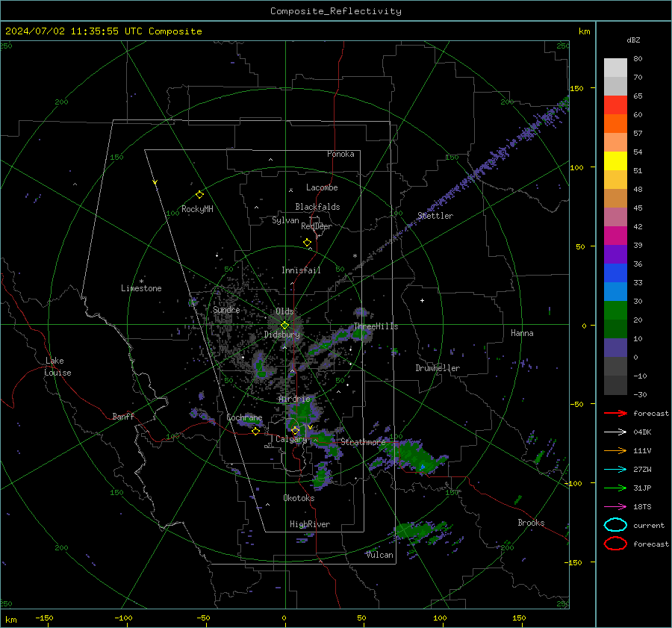Click the RedDeer city label
The height and width of the screenshot is (628, 672).
pyautogui.click(x=317, y=226)
